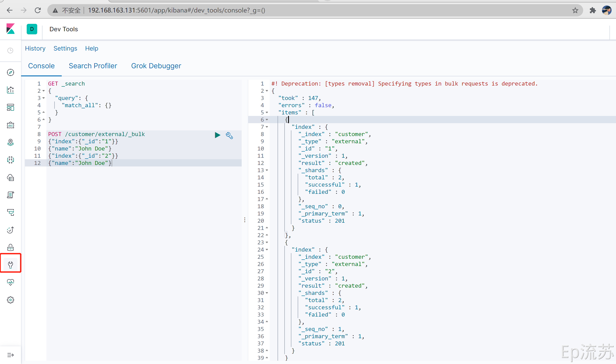
Task: Open Recently viewed clock icon
Action: tap(10, 51)
